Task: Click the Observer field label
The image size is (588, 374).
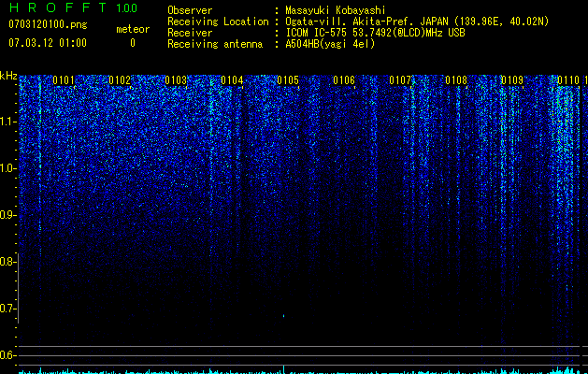Action: click(190, 10)
